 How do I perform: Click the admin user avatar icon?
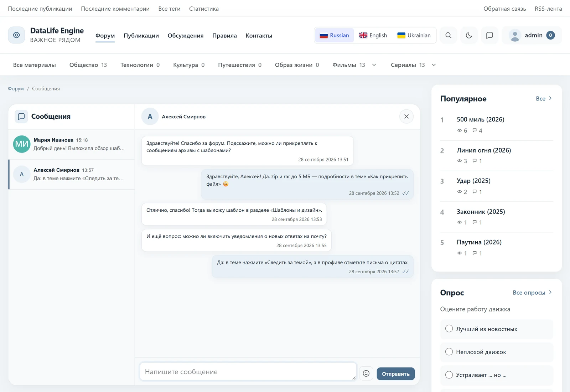515,35
